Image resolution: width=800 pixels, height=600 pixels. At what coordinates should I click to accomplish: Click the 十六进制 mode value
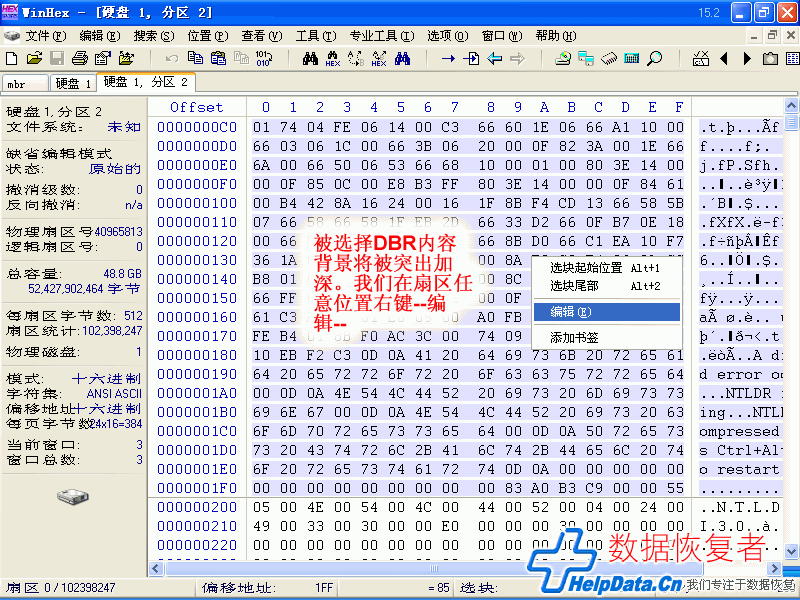click(106, 379)
